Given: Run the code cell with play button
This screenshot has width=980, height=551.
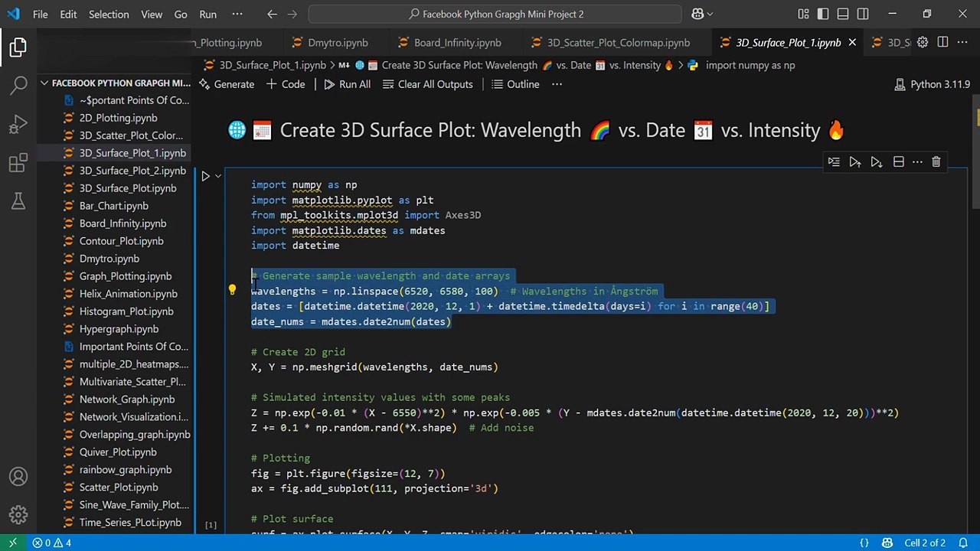Looking at the screenshot, I should 205,176.
